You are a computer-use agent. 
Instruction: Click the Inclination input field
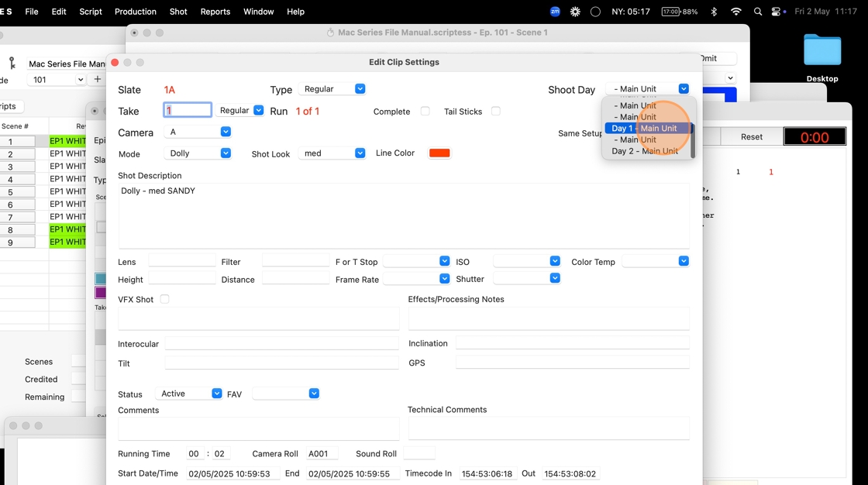[573, 342]
